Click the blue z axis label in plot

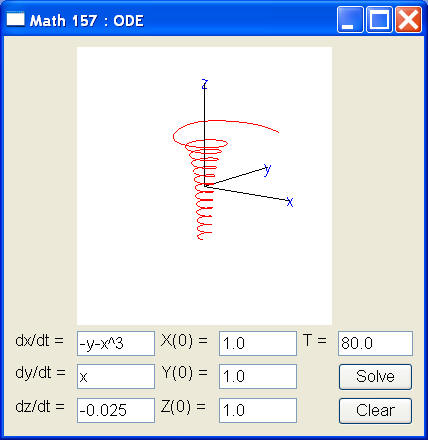[205, 84]
